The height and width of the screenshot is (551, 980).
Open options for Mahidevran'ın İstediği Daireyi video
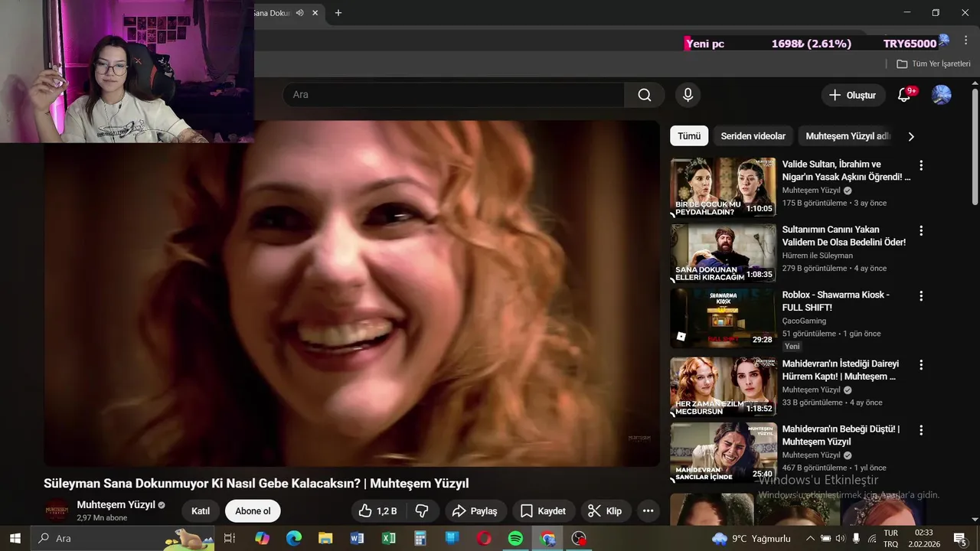point(921,365)
